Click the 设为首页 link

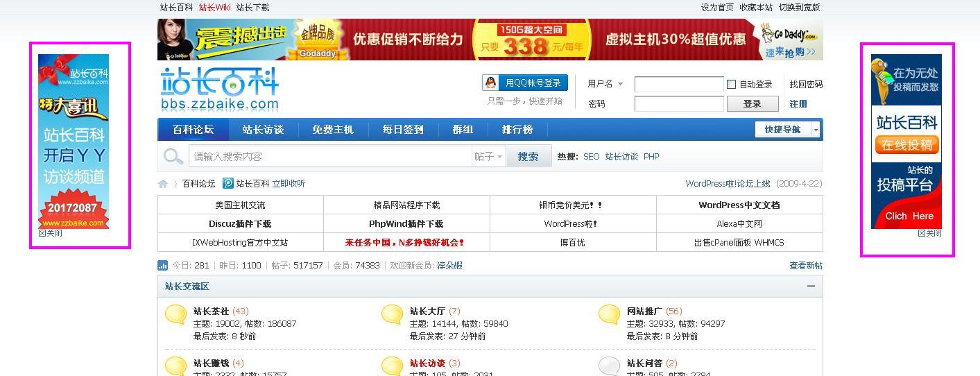tap(717, 8)
